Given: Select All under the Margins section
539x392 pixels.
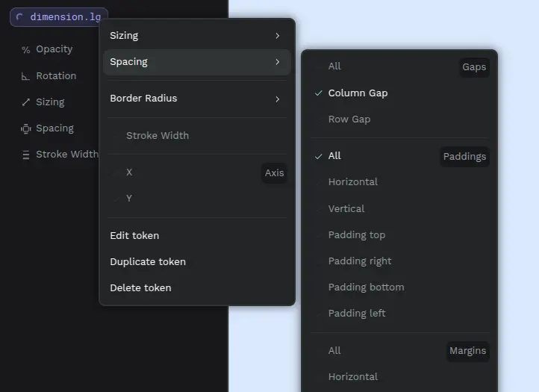Looking at the screenshot, I should pos(334,351).
